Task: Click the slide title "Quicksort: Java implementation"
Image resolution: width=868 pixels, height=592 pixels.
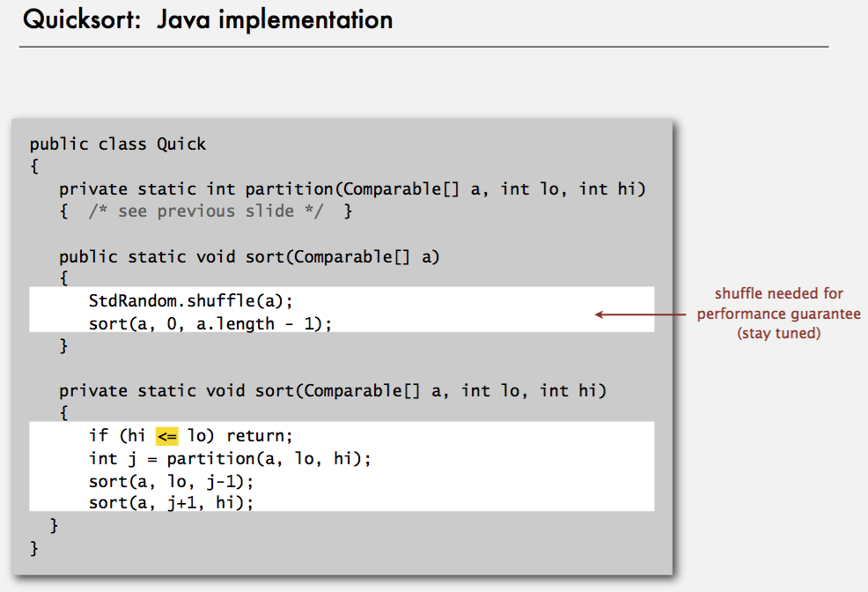Action: [x=208, y=19]
